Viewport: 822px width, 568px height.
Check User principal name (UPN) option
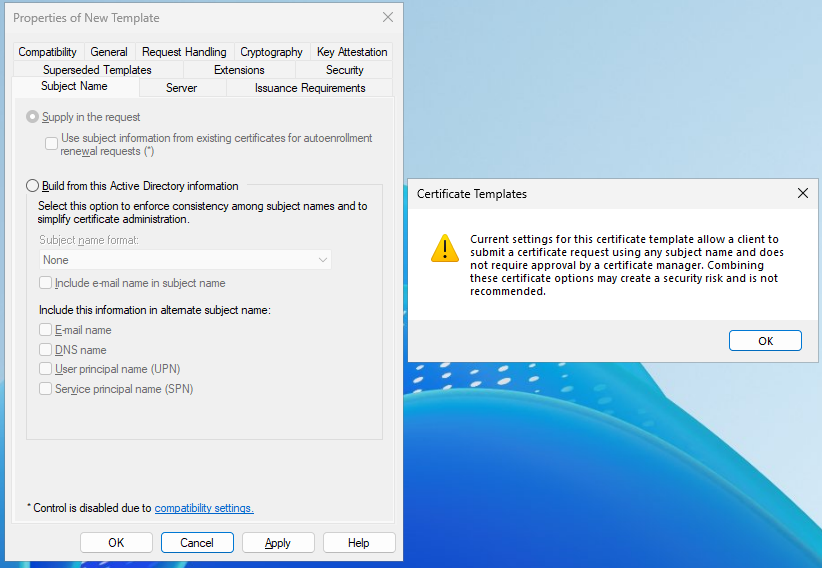[45, 369]
